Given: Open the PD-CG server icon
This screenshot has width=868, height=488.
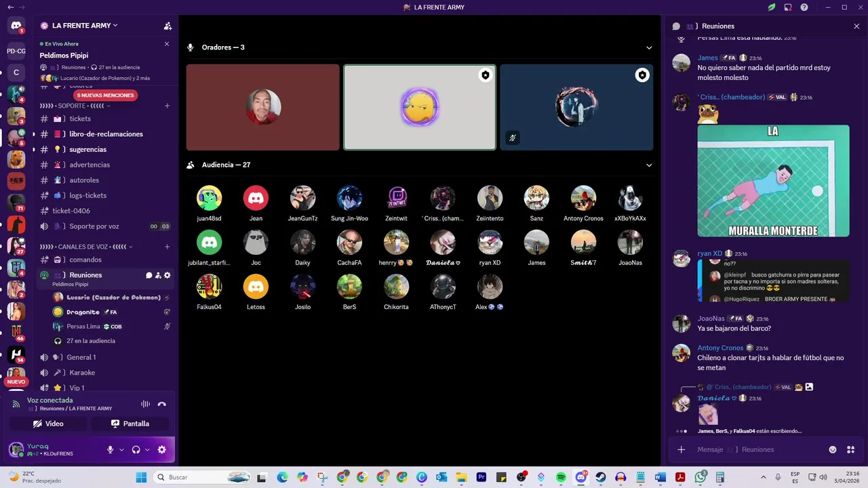Looking at the screenshot, I should (x=16, y=51).
